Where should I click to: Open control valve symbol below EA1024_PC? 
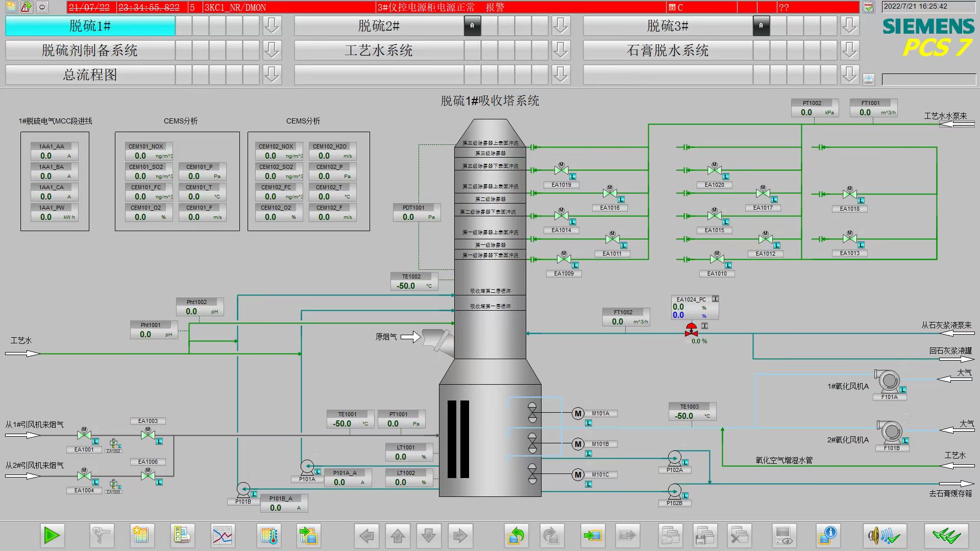[x=691, y=330]
